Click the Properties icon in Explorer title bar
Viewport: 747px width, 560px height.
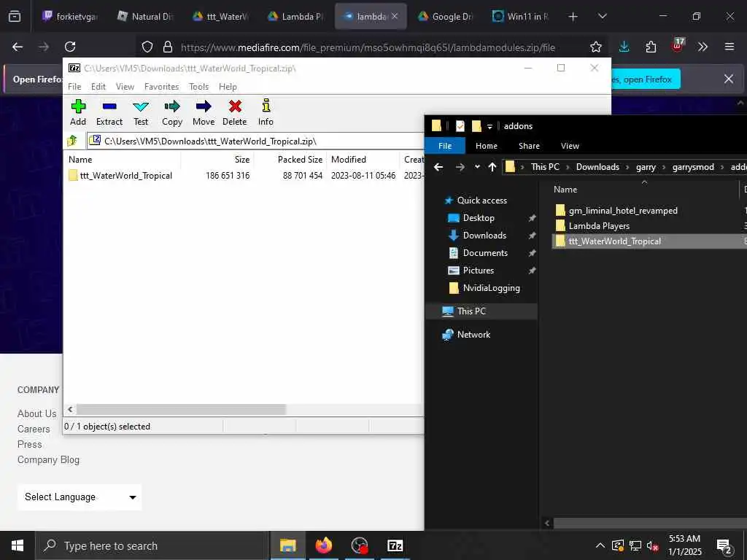click(x=460, y=125)
